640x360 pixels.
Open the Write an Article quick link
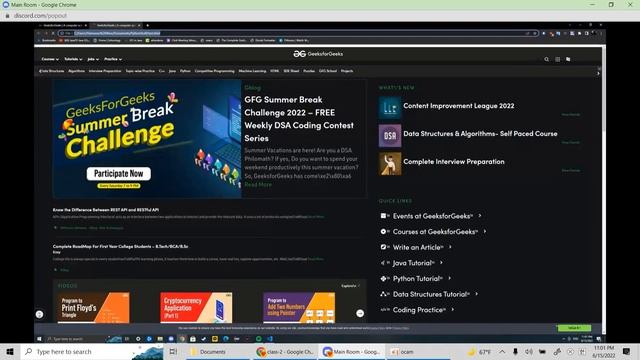click(417, 247)
